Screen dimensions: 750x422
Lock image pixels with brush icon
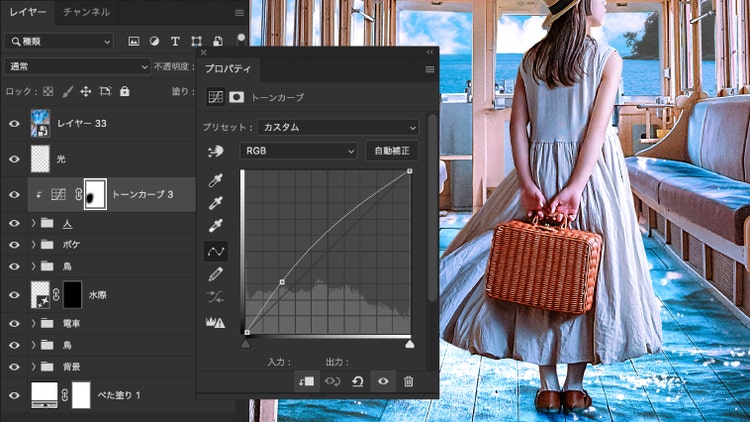(67, 91)
